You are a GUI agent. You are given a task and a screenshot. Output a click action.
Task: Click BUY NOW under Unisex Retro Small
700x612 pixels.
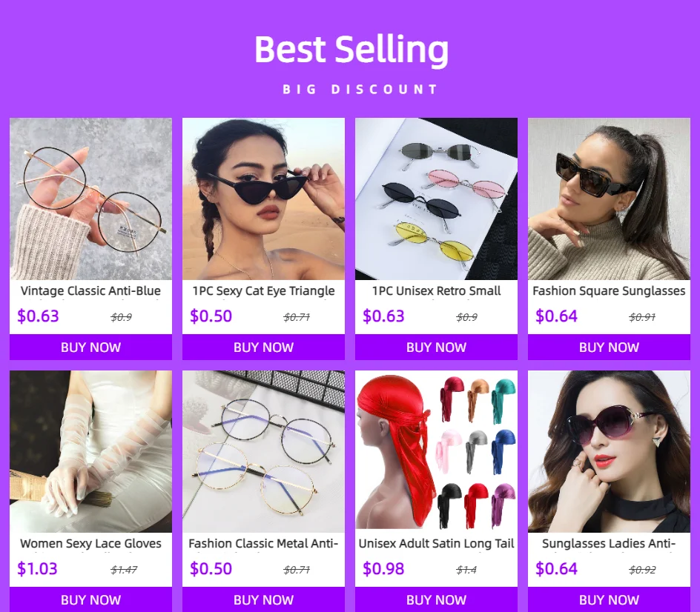coord(436,347)
